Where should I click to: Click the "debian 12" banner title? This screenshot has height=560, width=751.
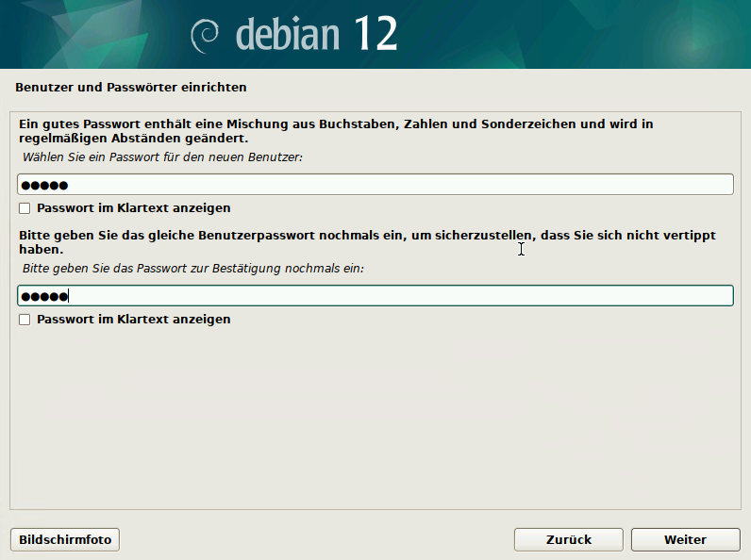point(317,34)
